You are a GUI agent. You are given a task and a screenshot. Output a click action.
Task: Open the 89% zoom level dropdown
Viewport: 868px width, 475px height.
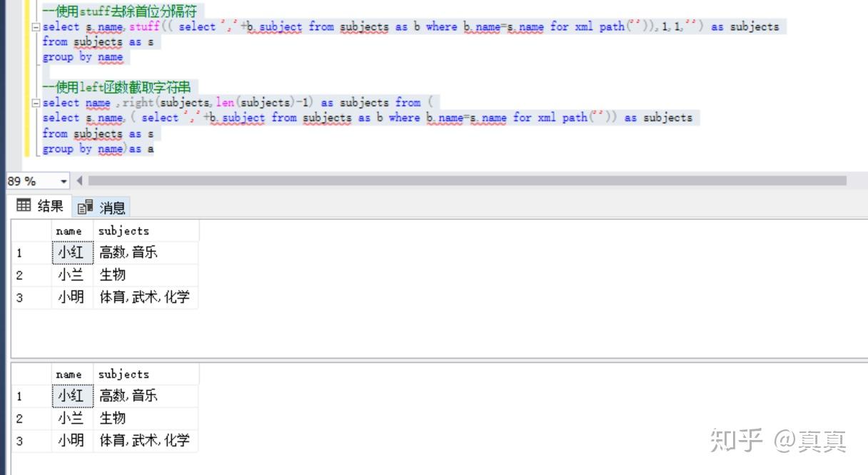click(64, 181)
